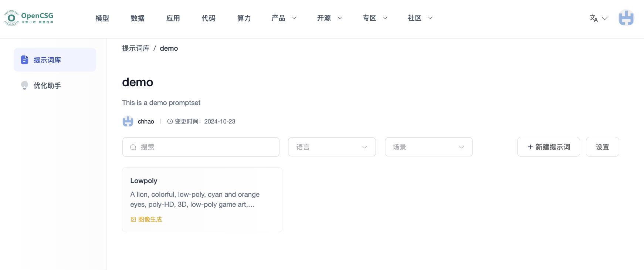Click the 新建提示词 new prompt button
The height and width of the screenshot is (270, 644).
click(x=548, y=147)
